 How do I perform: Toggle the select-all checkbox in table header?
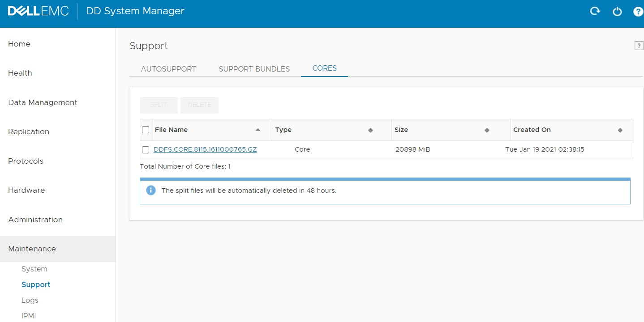pyautogui.click(x=146, y=130)
